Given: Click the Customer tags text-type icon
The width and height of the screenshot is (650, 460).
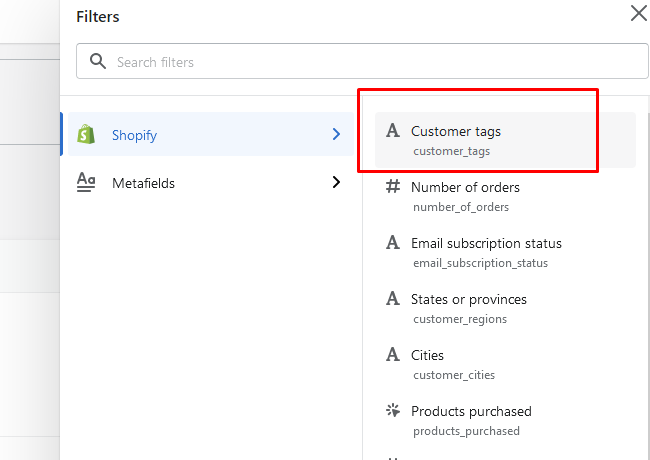Looking at the screenshot, I should pos(393,131).
